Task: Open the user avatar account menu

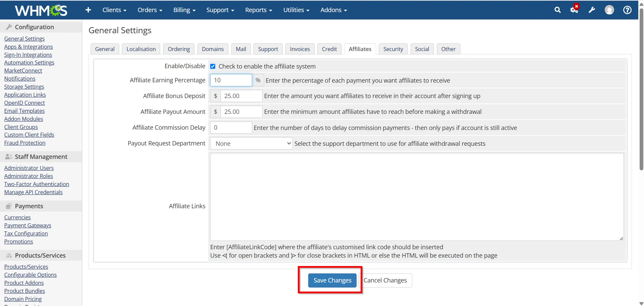Action: tap(609, 10)
